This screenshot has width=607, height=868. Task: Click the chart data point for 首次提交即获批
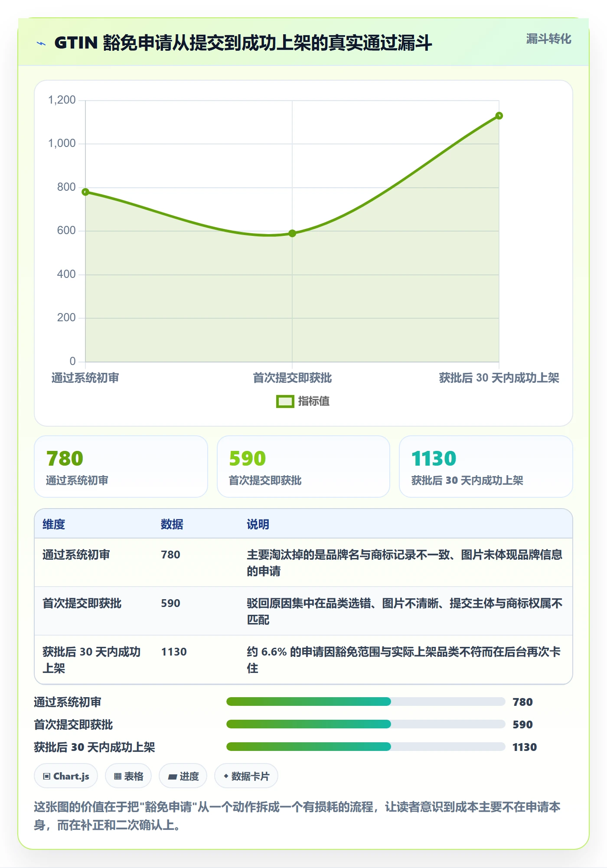[292, 233]
